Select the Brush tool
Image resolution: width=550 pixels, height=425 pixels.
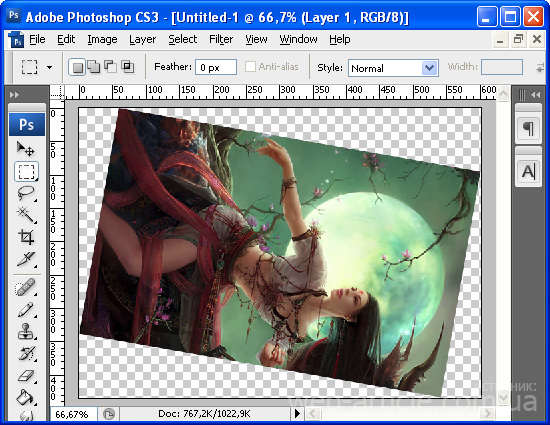pos(26,310)
